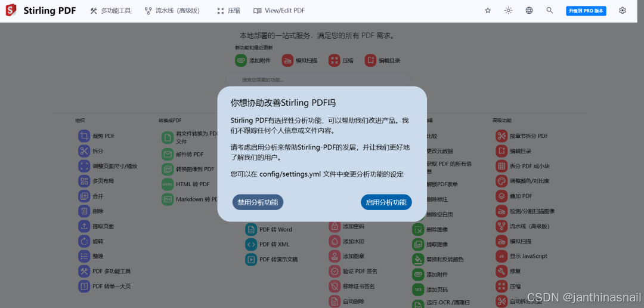
Task: Click the favorites star icon
Action: click(x=488, y=11)
